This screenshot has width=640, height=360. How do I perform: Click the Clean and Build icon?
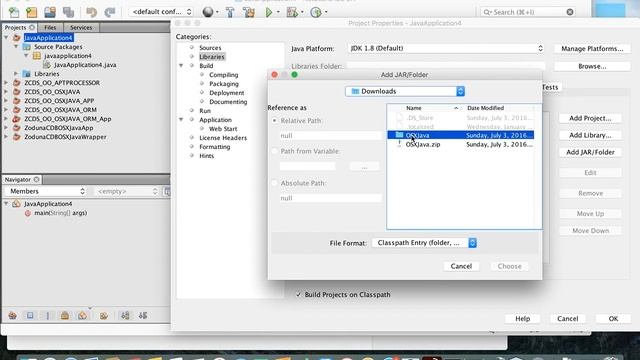click(249, 12)
